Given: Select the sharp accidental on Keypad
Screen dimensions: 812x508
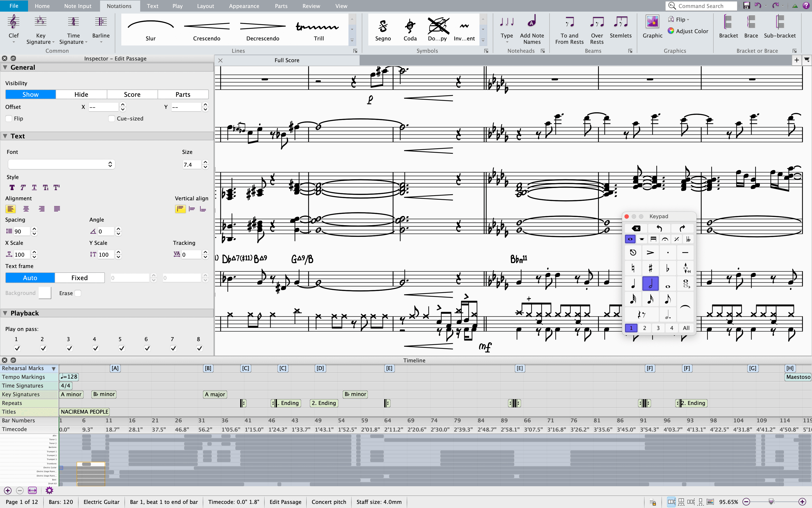Looking at the screenshot, I should [x=650, y=268].
